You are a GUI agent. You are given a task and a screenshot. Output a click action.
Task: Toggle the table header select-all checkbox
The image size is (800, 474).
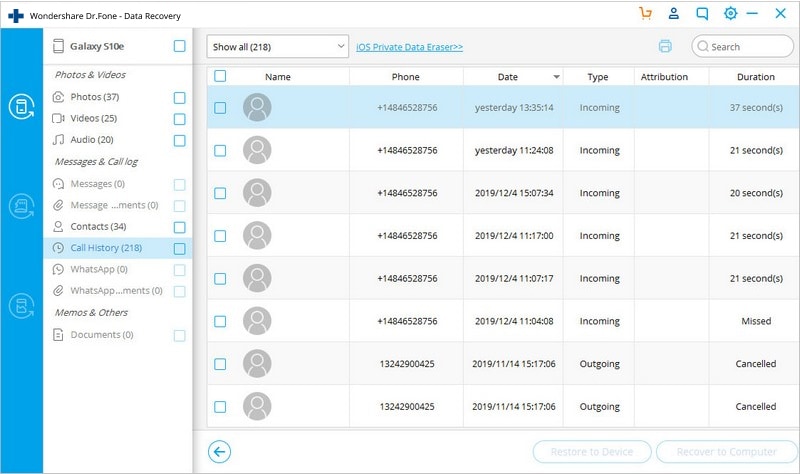(x=220, y=76)
